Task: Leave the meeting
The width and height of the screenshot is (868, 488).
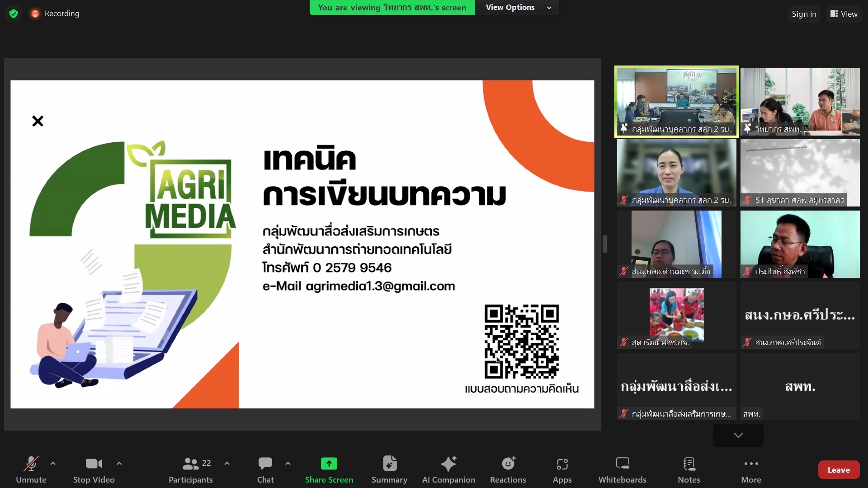Action: (x=839, y=470)
